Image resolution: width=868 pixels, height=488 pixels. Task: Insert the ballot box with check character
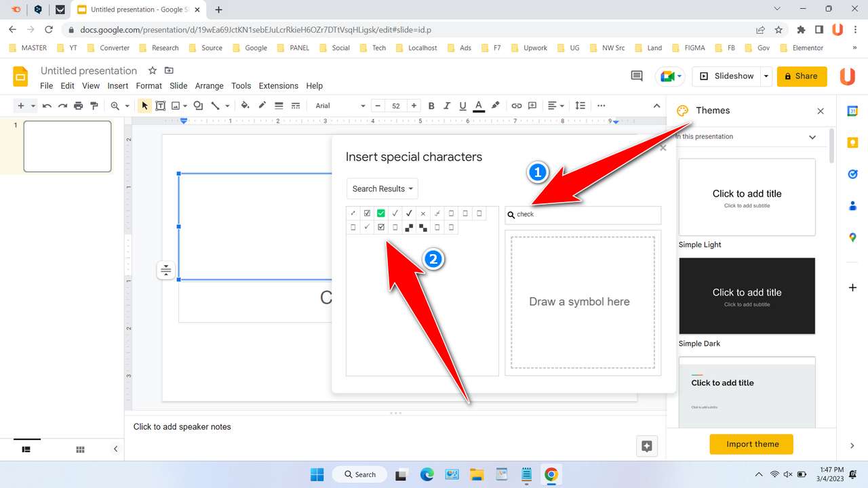coord(367,213)
